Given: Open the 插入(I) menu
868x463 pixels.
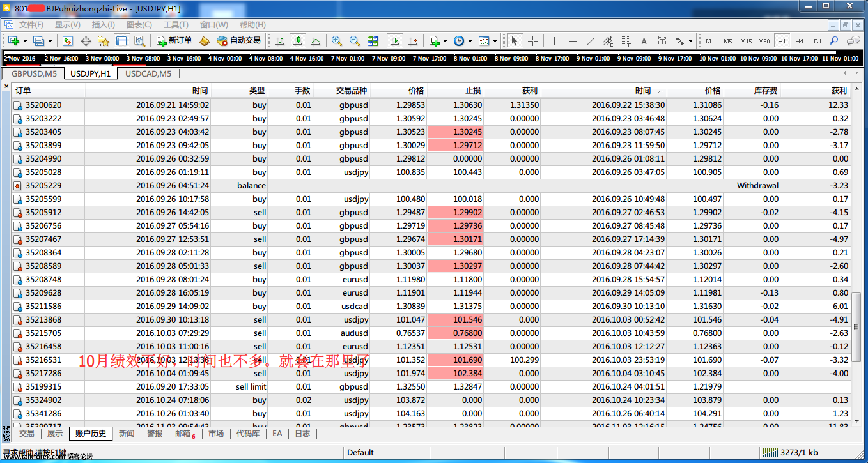Looking at the screenshot, I should (x=104, y=25).
